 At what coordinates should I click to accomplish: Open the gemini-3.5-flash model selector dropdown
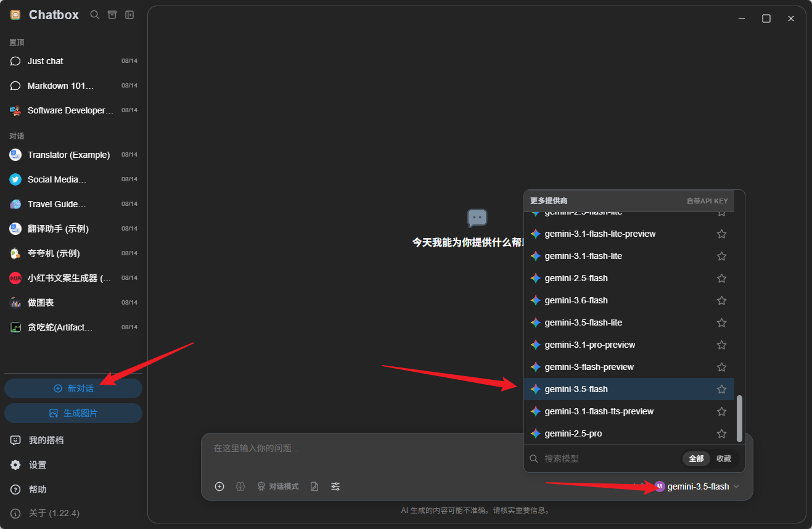pos(697,486)
